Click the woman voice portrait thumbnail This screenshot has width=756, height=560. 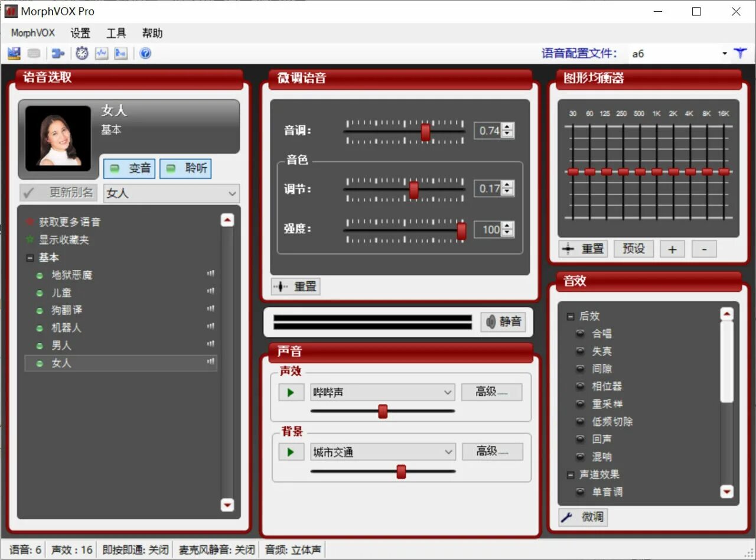(58, 139)
